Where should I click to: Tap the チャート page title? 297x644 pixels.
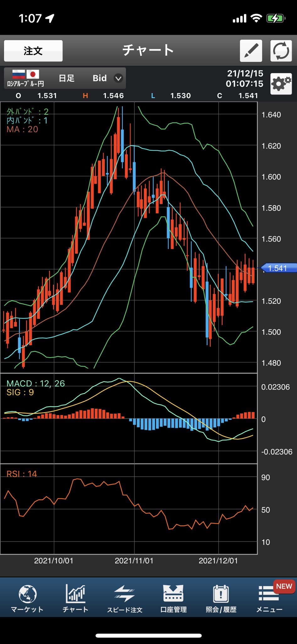(148, 50)
